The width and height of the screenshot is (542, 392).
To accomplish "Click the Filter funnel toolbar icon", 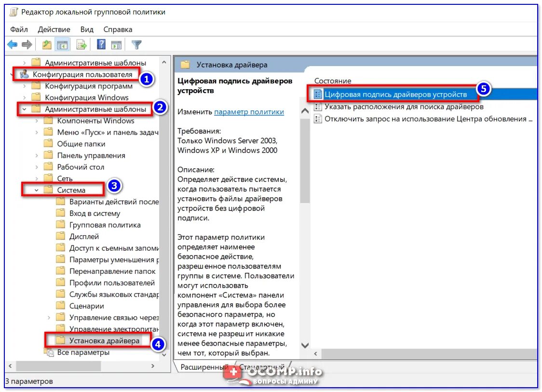I will point(136,44).
